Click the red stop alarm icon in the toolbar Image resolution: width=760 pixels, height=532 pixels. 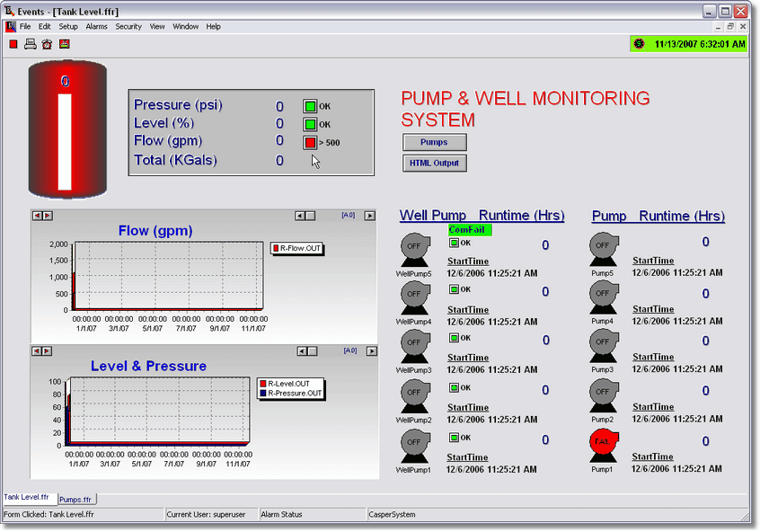click(x=13, y=43)
